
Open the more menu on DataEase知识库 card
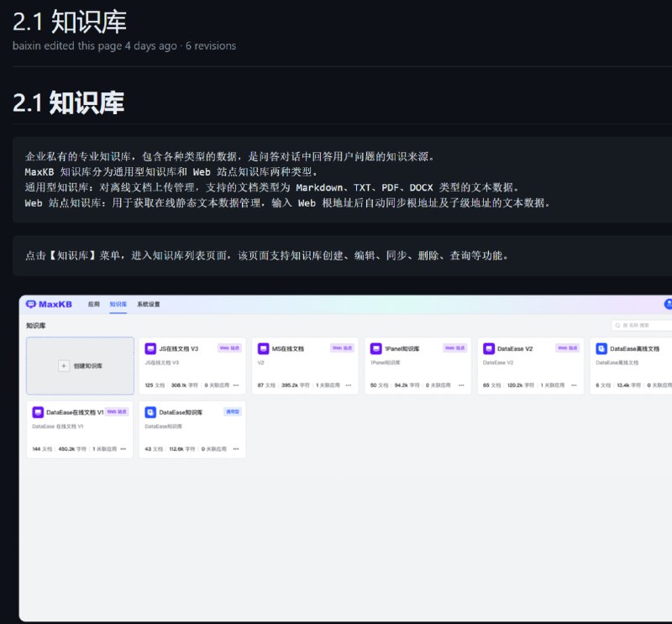[236, 449]
